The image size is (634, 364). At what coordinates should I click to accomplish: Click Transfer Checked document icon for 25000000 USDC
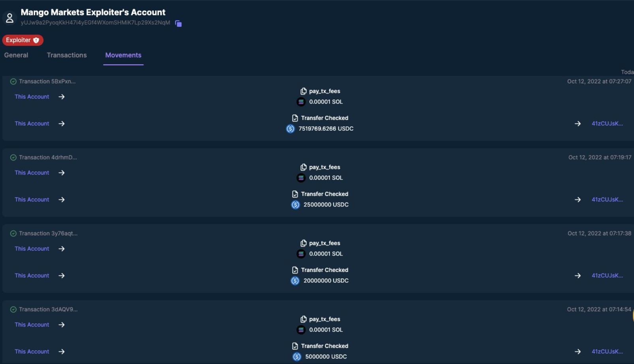coord(295,194)
